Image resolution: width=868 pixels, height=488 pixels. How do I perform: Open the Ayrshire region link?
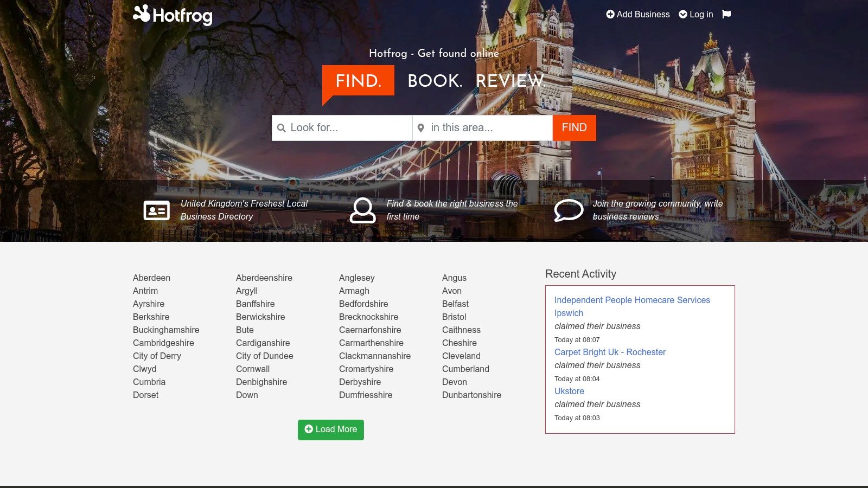pyautogui.click(x=149, y=304)
